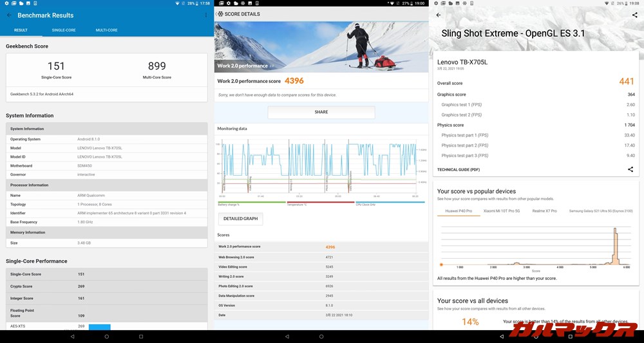Tap the Wi-Fi icon in PCMark status bar

pos(392,3)
